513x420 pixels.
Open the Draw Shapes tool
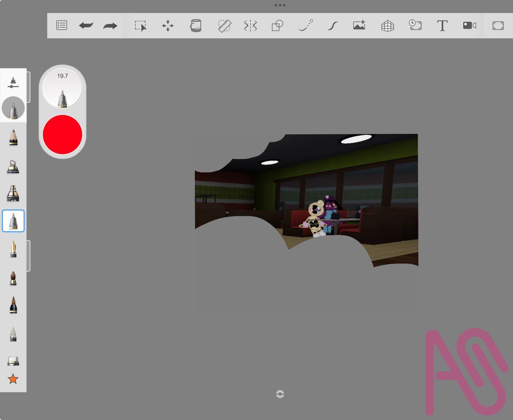tap(278, 26)
